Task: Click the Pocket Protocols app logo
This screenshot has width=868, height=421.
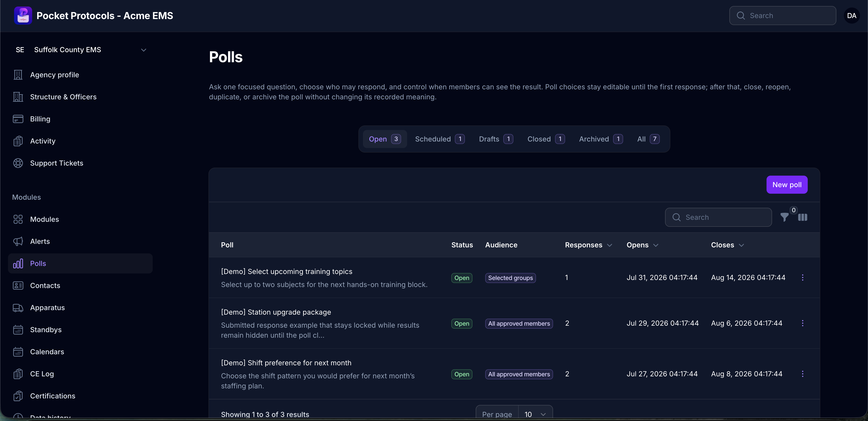Action: coord(23,16)
